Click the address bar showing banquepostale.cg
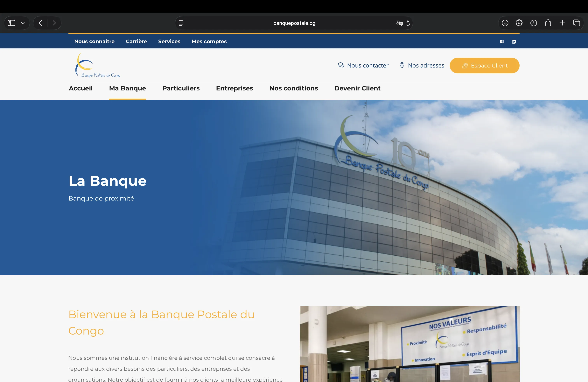The width and height of the screenshot is (588, 382). (x=294, y=23)
